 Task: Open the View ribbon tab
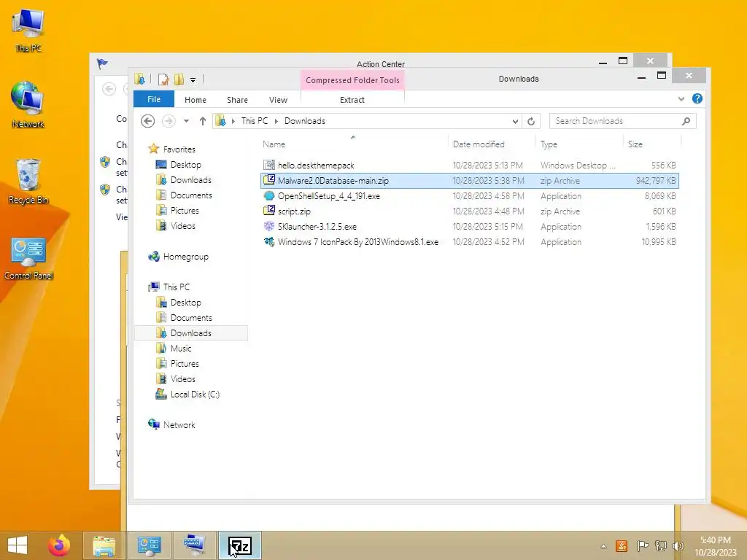click(278, 99)
